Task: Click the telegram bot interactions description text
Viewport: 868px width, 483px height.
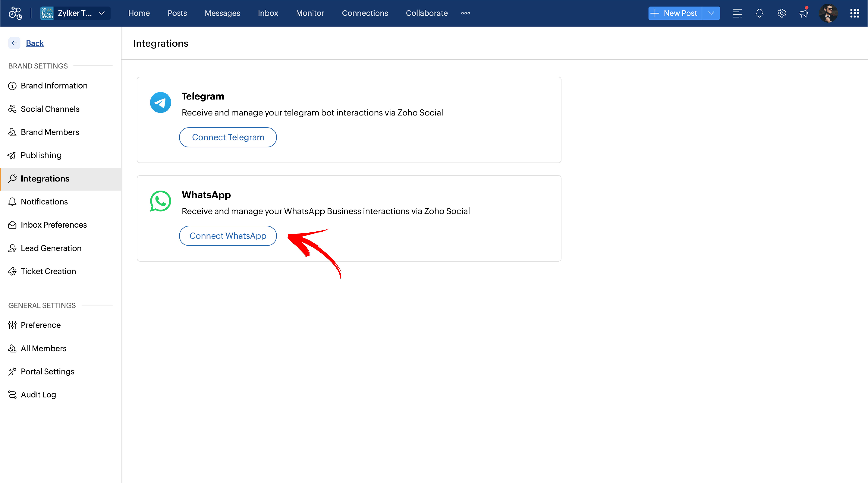Action: (312, 113)
